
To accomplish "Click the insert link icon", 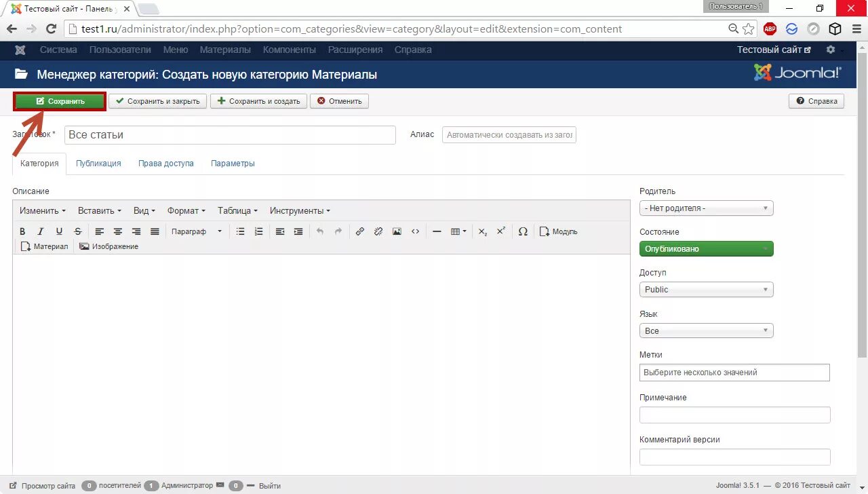I will (360, 231).
